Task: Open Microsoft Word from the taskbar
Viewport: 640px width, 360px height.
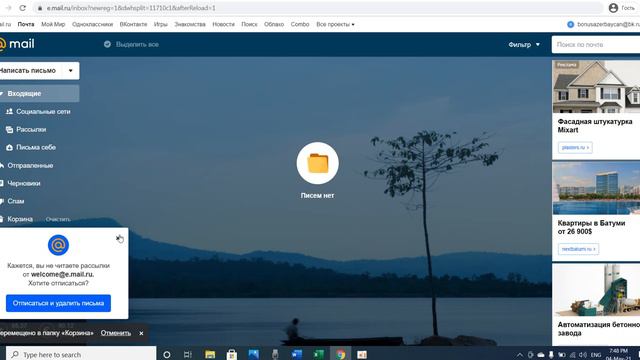Action: click(x=297, y=354)
